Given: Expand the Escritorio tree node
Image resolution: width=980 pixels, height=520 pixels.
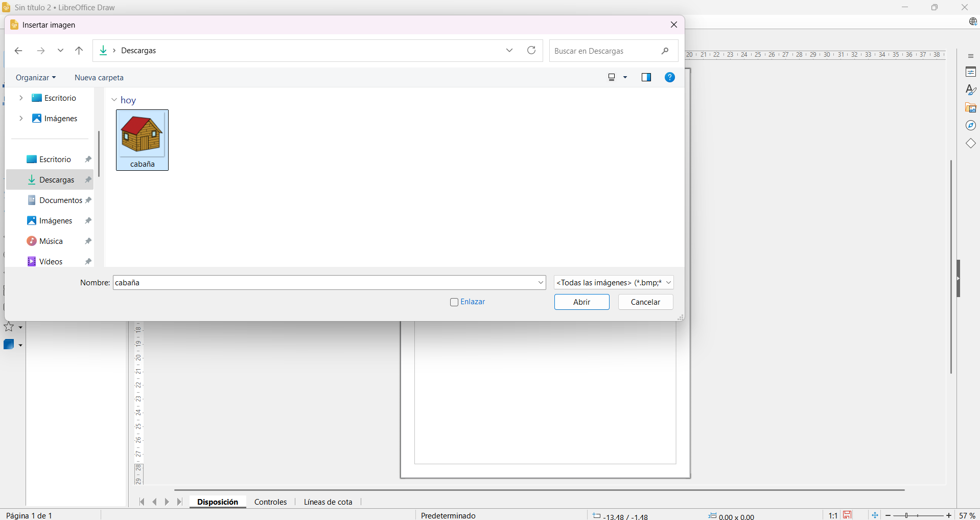Looking at the screenshot, I should [x=21, y=98].
